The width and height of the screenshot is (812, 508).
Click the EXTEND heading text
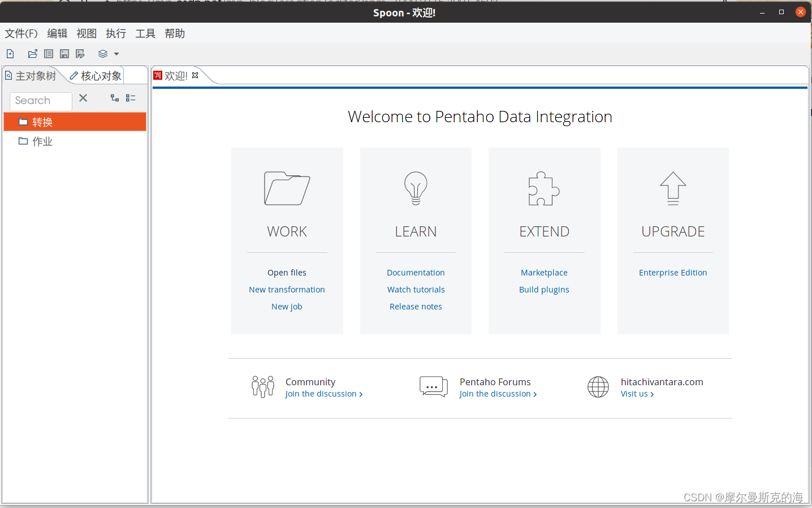point(544,231)
